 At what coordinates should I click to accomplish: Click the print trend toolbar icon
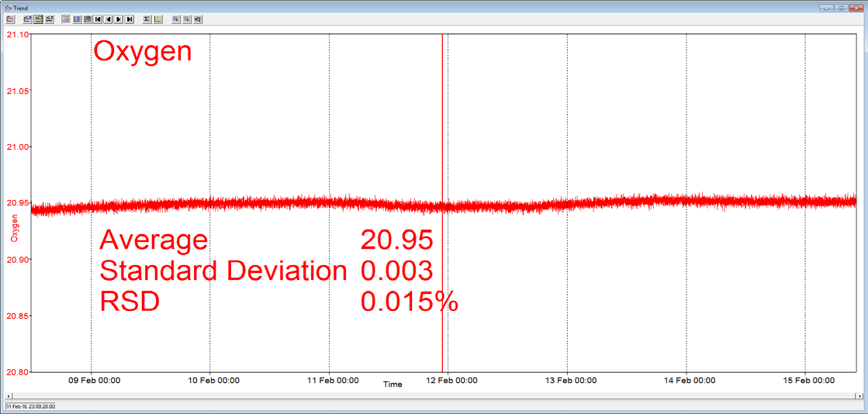[x=50, y=19]
